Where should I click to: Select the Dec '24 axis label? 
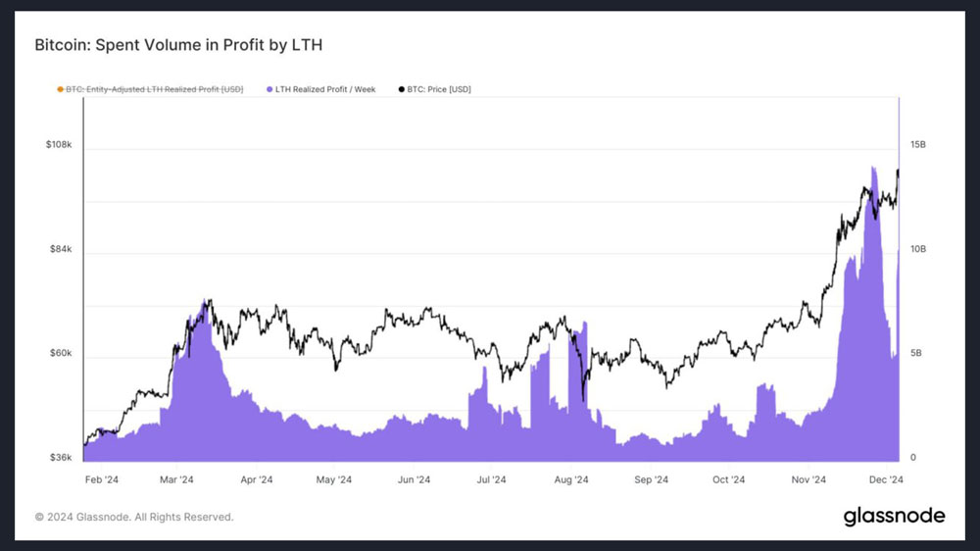click(x=886, y=479)
